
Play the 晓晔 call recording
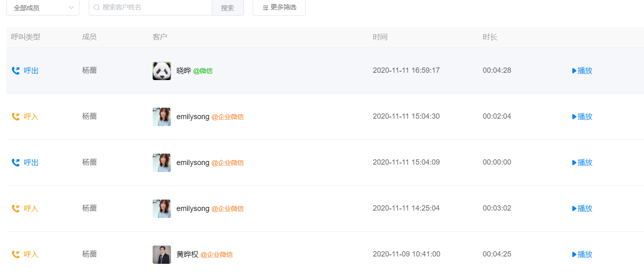coord(582,71)
